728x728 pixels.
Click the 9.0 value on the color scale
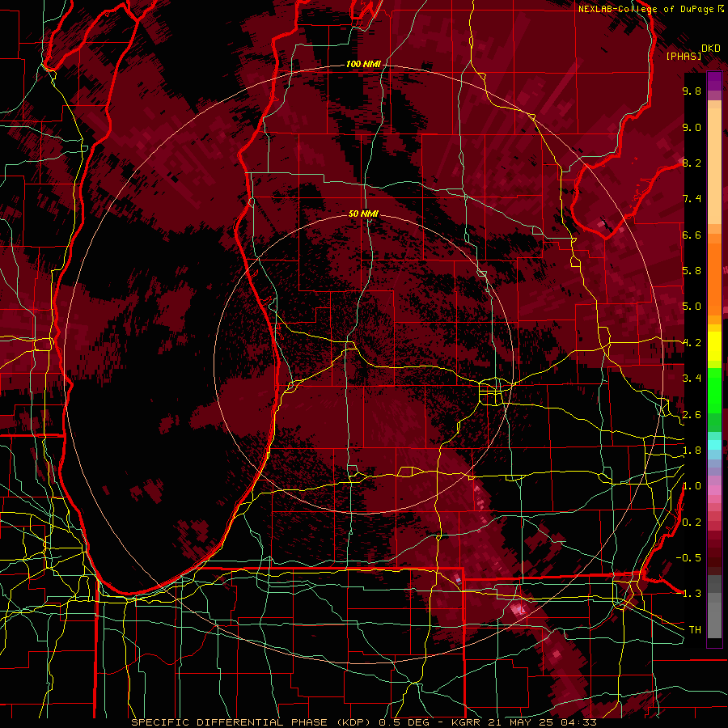[692, 127]
